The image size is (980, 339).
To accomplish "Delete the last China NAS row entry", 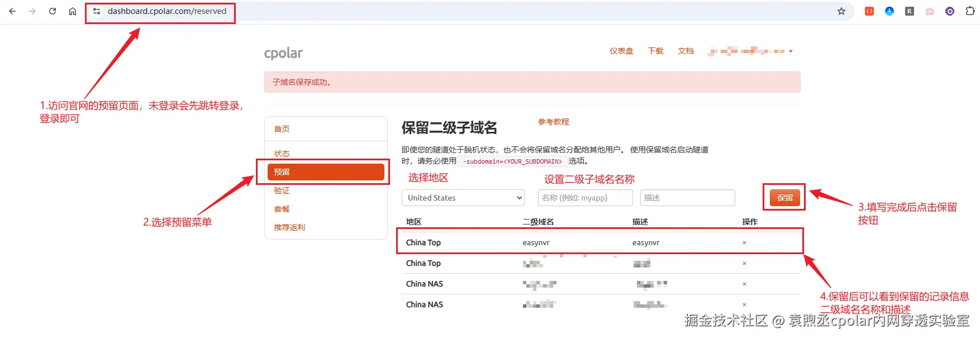I will tap(744, 305).
